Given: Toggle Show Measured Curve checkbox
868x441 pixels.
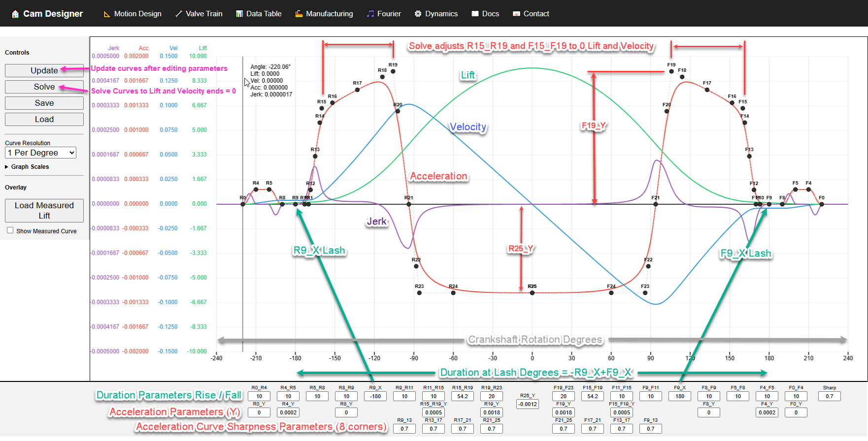Looking at the screenshot, I should tap(10, 230).
